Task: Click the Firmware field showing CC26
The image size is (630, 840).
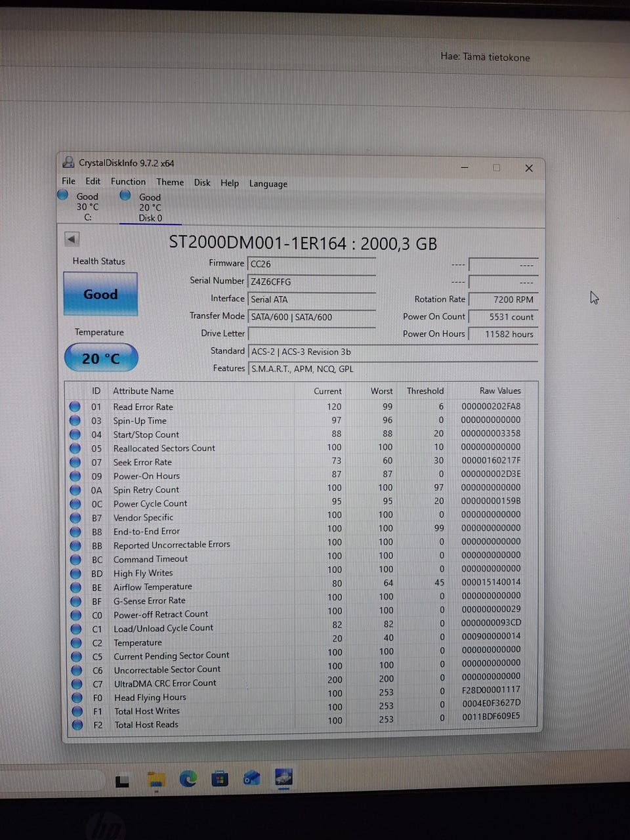Action: 312,264
